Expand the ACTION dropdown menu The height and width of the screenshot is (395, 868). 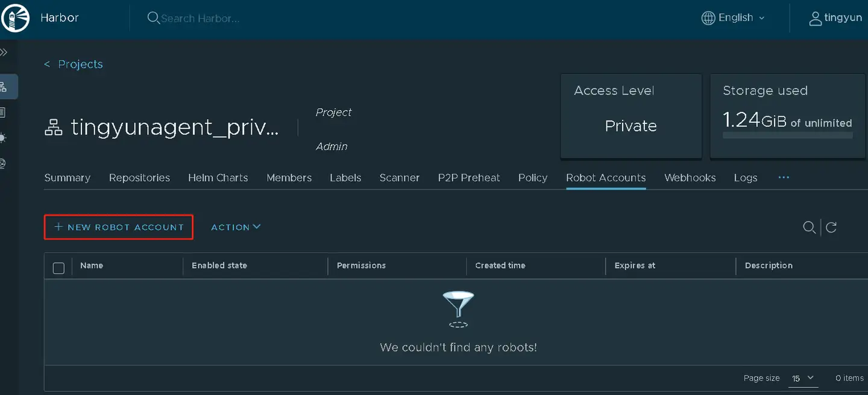point(236,227)
